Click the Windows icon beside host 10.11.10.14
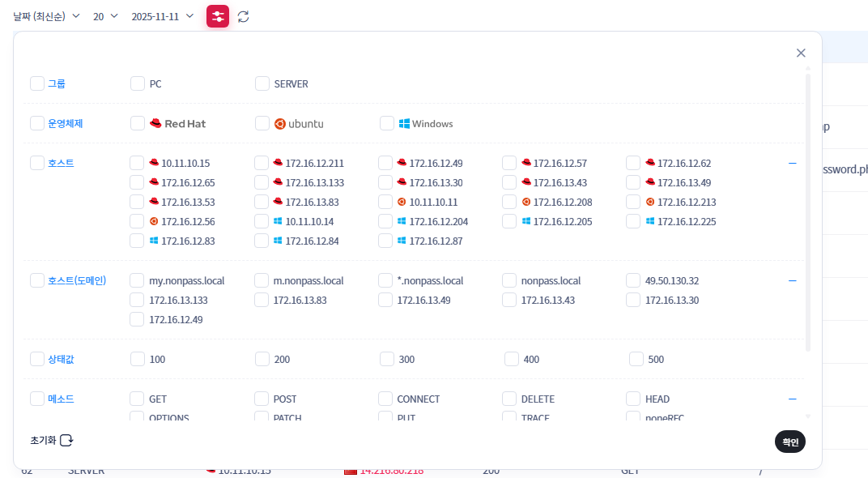This screenshot has height=478, width=868. (x=279, y=221)
